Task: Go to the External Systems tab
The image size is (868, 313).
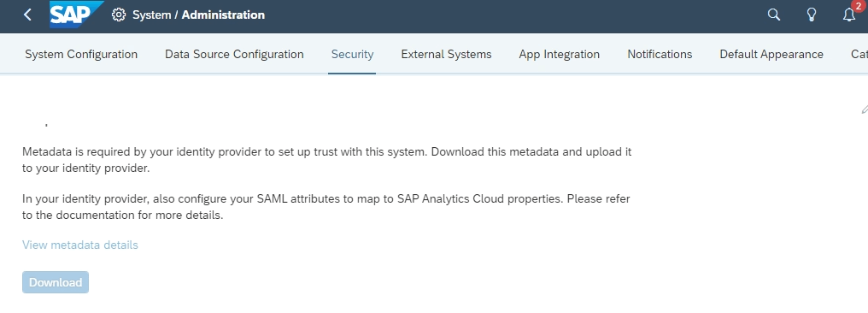Action: coord(446,54)
